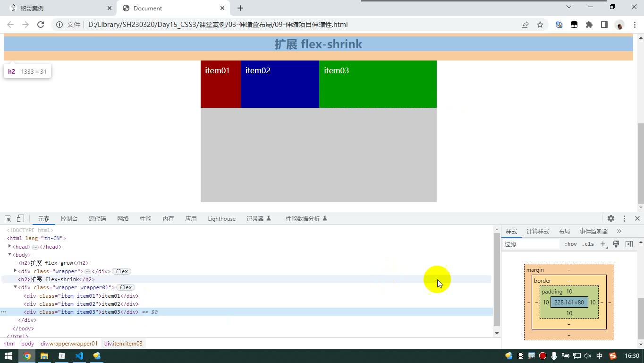Viewport: 644px width, 363px height.
Task: Toggle flex badge on first wrapper div
Action: pyautogui.click(x=122, y=271)
